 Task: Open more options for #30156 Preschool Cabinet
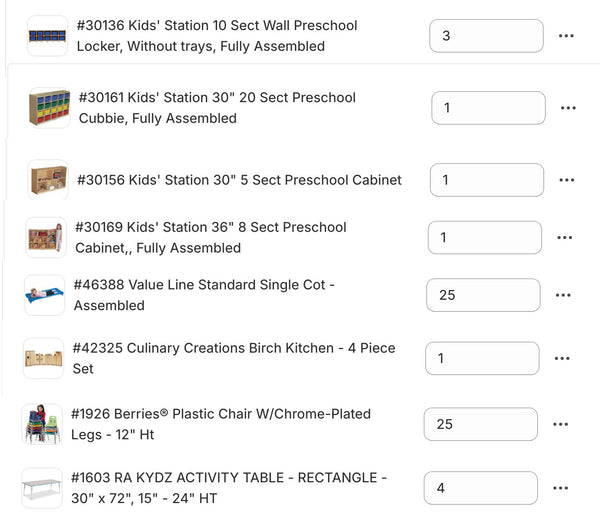[x=566, y=180]
